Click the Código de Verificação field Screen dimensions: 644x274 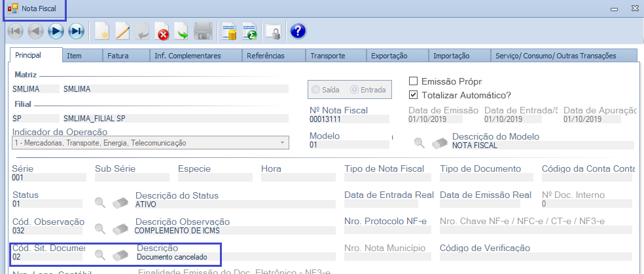click(x=536, y=256)
